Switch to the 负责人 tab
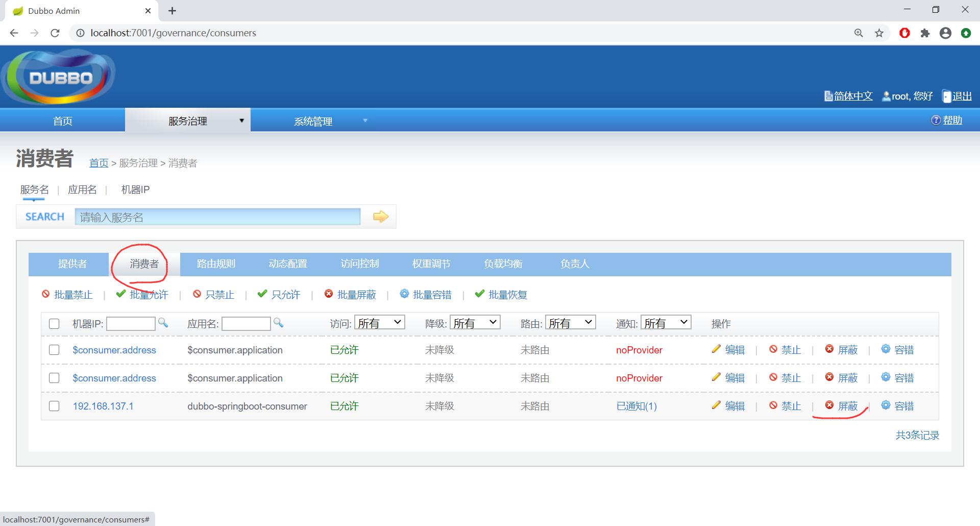Viewport: 980px width, 526px height. [x=575, y=264]
